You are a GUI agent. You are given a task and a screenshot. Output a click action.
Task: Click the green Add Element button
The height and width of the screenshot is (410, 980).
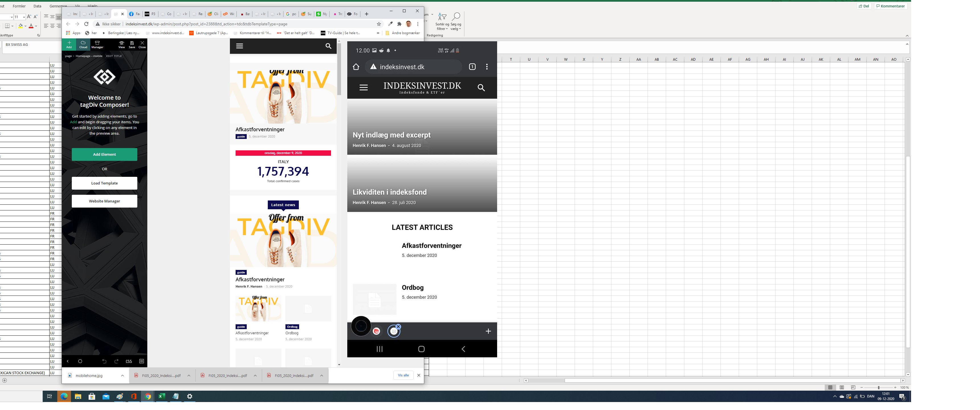pos(104,154)
